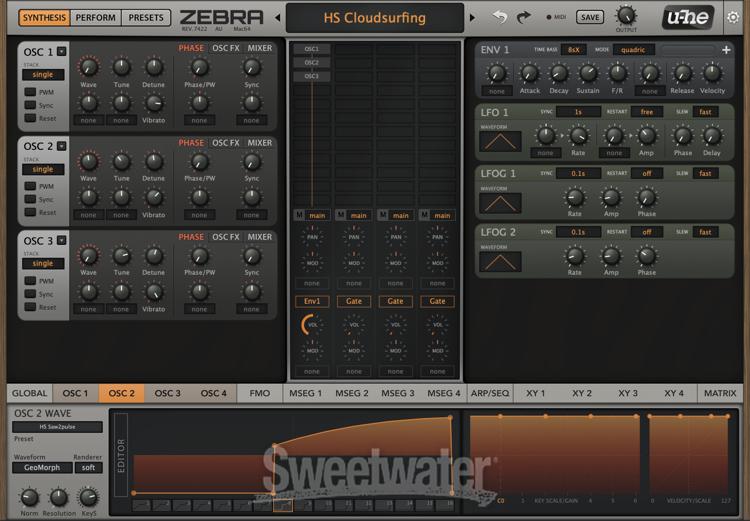This screenshot has width=750, height=521.
Task: Open the OSC 1 dropdown arrow
Action: (x=62, y=50)
